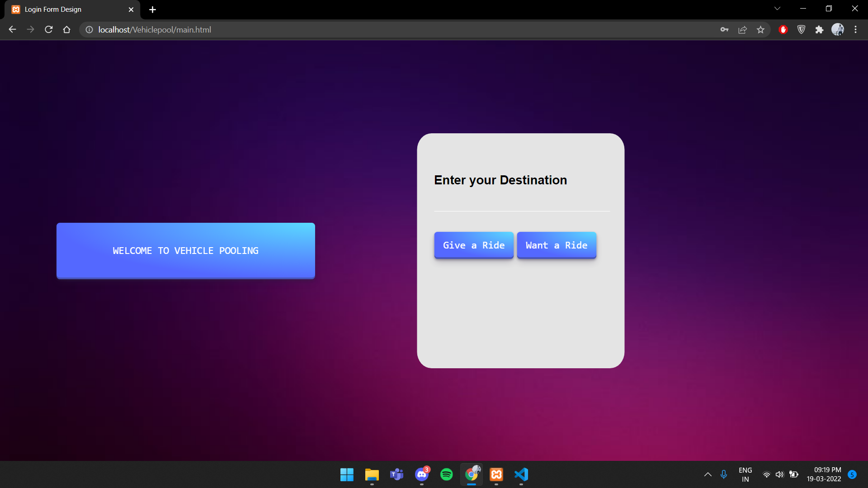The image size is (868, 488).
Task: Open the Chrome profile avatar
Action: coord(837,30)
